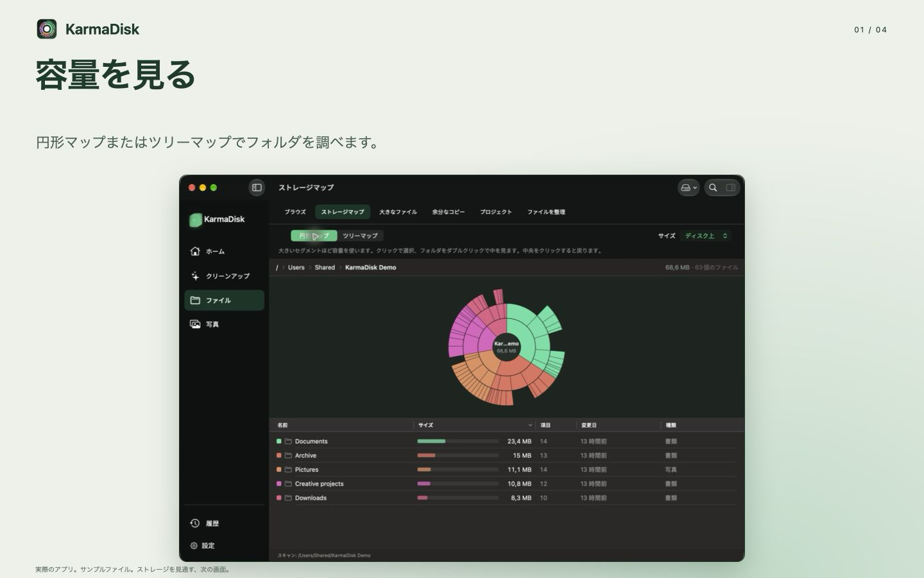Click the Documents size bar
This screenshot has width=924, height=578.
click(x=458, y=441)
